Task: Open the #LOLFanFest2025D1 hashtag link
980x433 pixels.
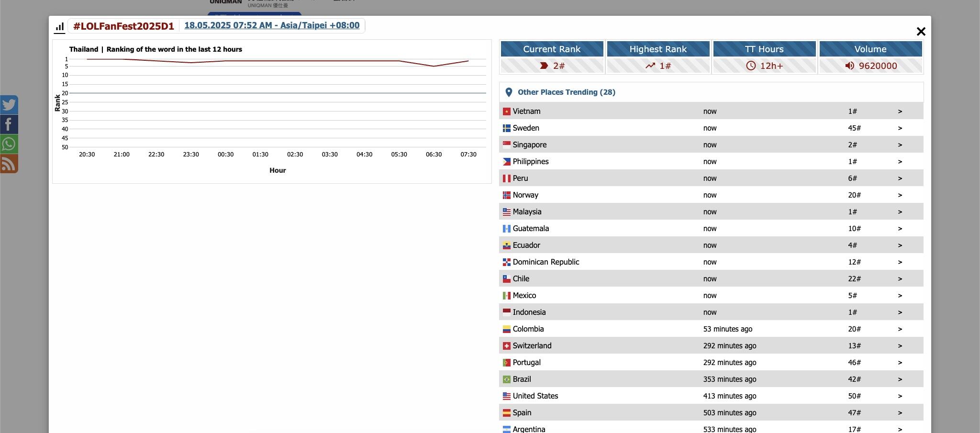Action: coord(123,26)
